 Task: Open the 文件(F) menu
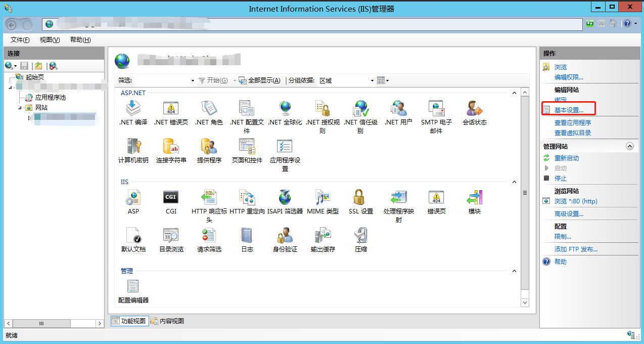tap(20, 40)
